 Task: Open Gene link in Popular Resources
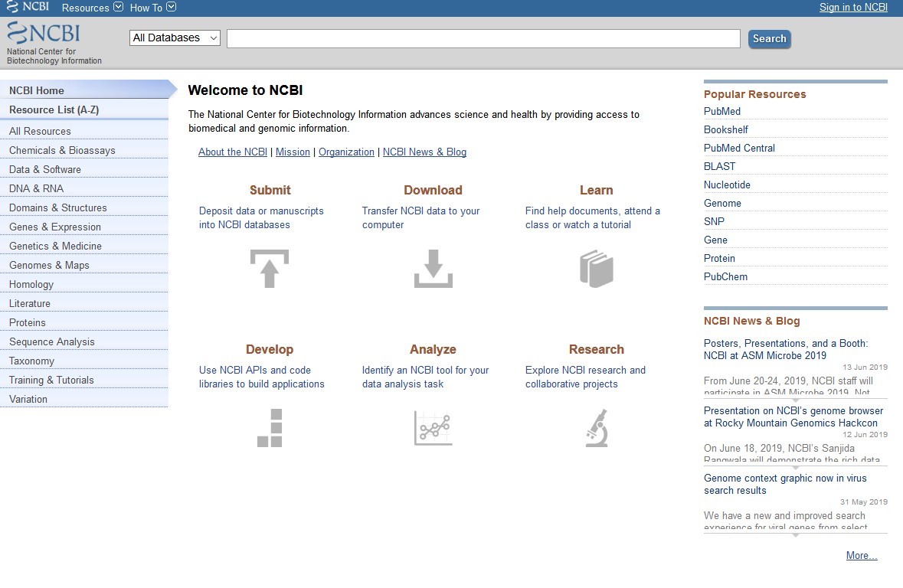click(x=715, y=240)
